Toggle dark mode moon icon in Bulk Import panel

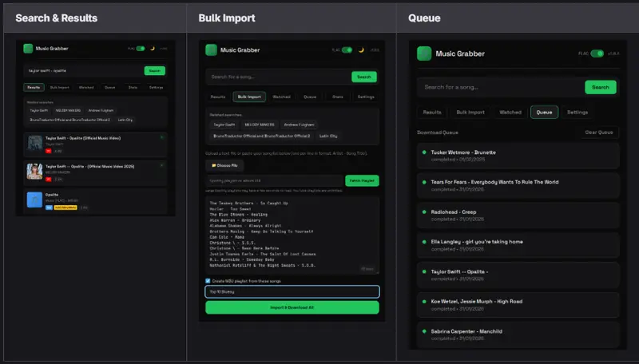361,50
